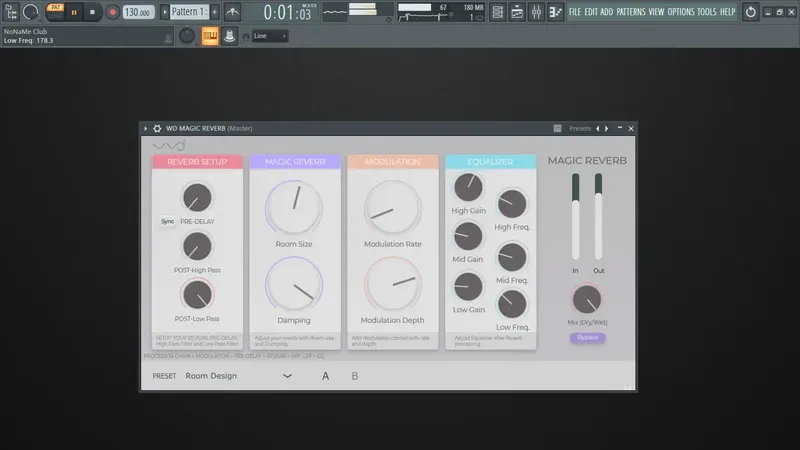800x450 pixels.
Task: Click the POST-Low Pass knob
Action: (x=197, y=294)
